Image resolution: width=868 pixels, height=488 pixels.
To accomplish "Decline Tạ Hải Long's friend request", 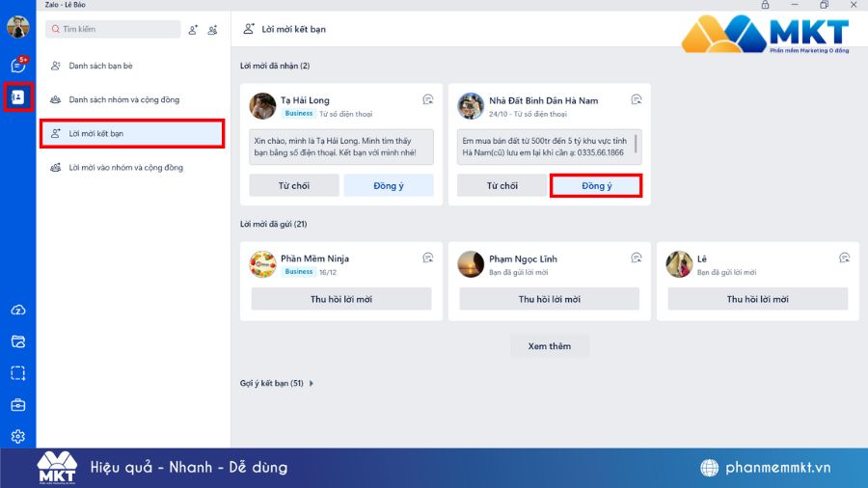I will click(293, 185).
